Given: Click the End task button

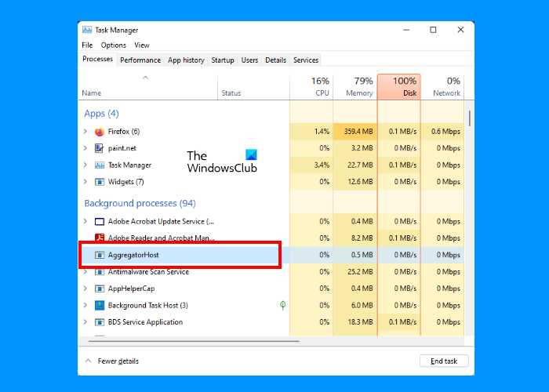Looking at the screenshot, I should (x=444, y=361).
